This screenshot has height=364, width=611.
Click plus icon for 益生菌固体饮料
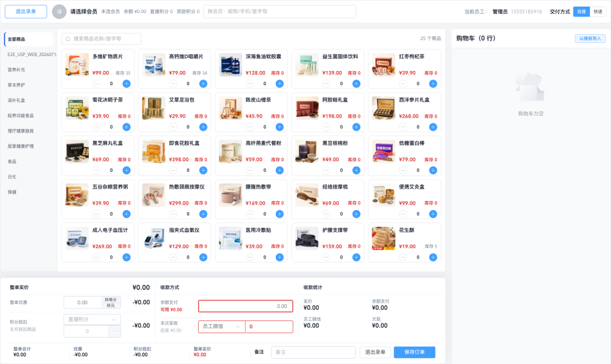tap(357, 84)
